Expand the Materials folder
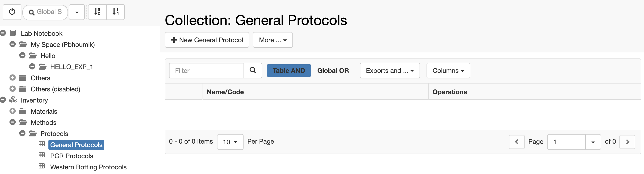 [x=13, y=111]
